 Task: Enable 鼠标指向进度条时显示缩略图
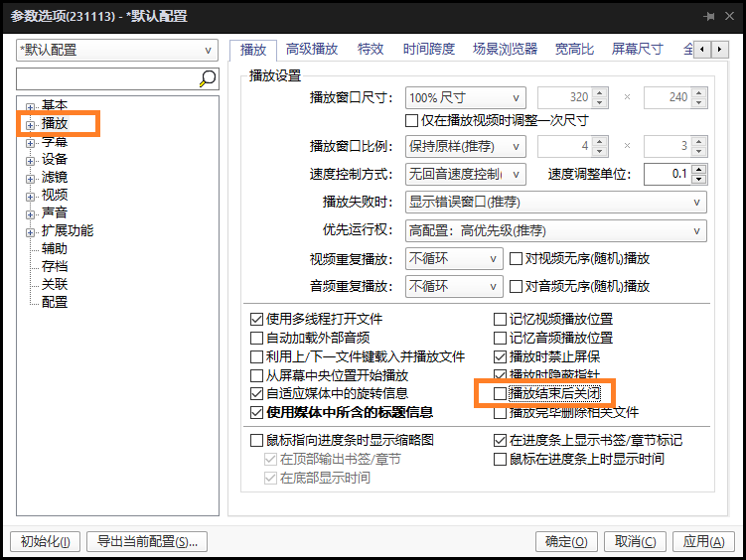(256, 441)
